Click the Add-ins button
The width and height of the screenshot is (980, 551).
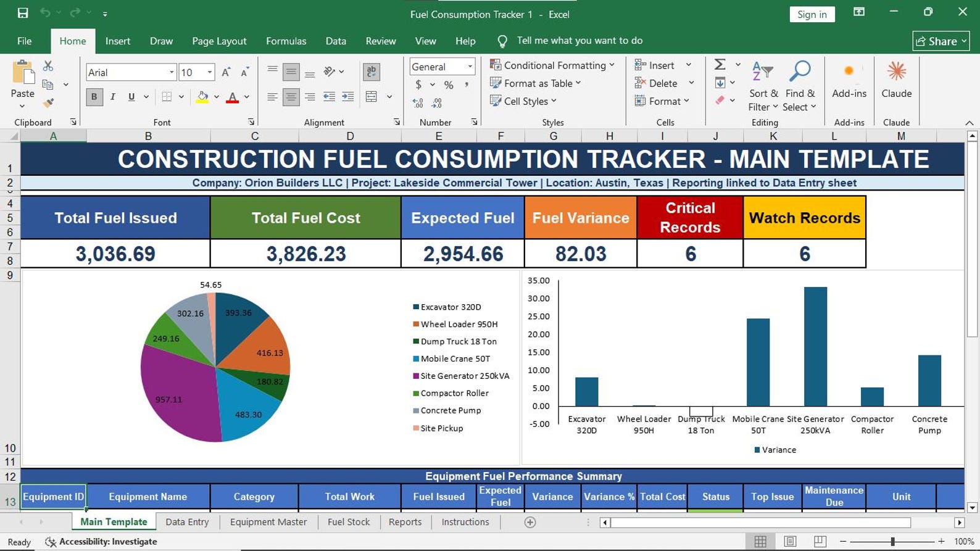[849, 80]
